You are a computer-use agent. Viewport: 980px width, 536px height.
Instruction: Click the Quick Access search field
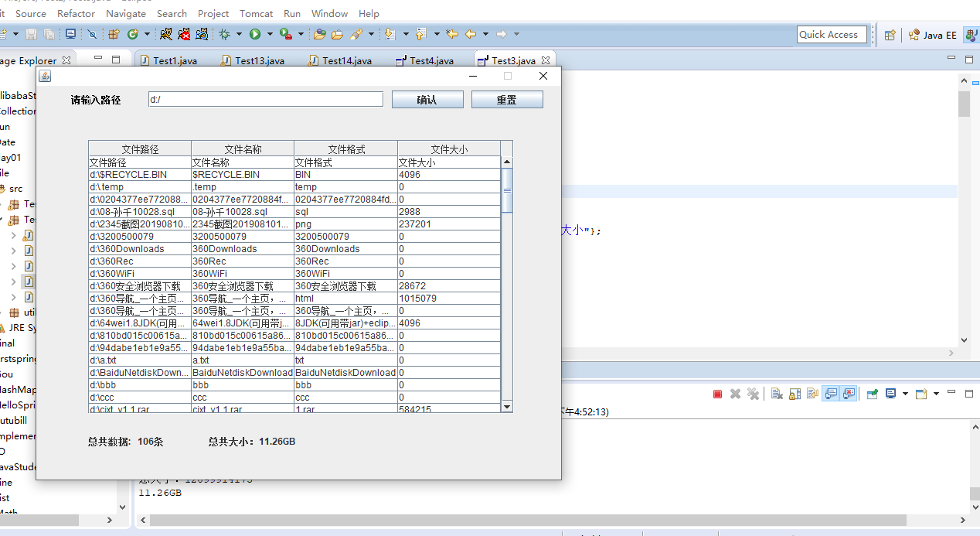click(x=832, y=35)
